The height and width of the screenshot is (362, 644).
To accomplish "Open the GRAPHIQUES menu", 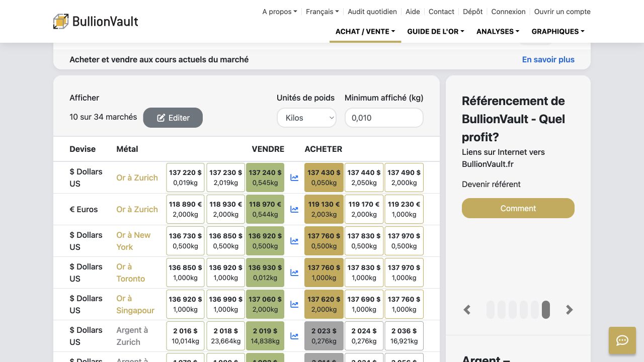I will tap(558, 31).
